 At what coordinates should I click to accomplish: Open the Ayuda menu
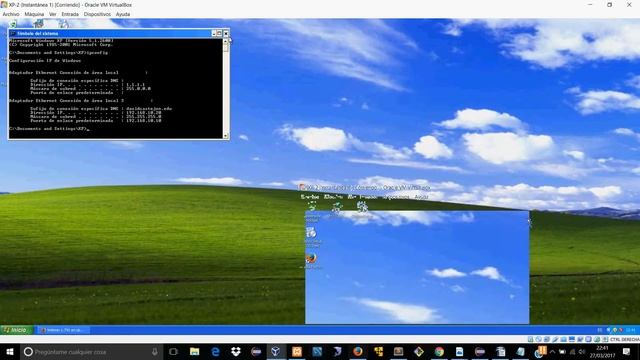click(x=123, y=14)
